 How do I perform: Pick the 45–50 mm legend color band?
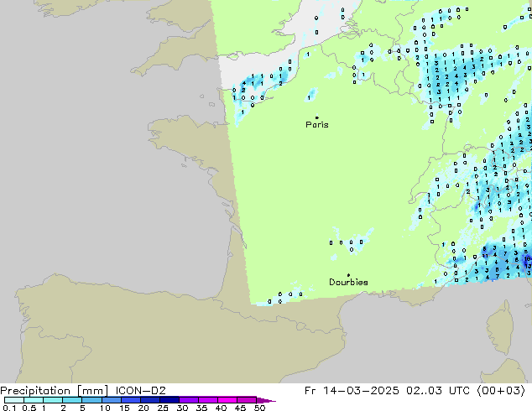247,400
